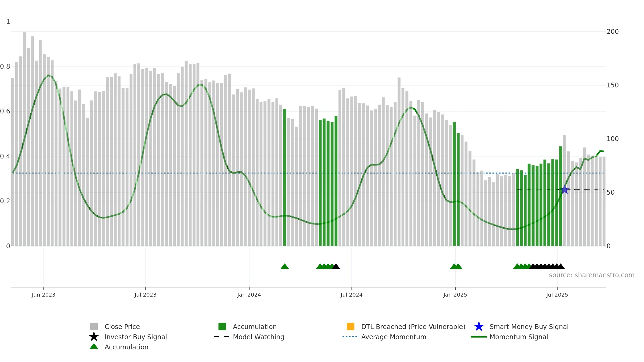Click the green Accumulation square swatch
The width and height of the screenshot is (644, 362).
[222, 326]
